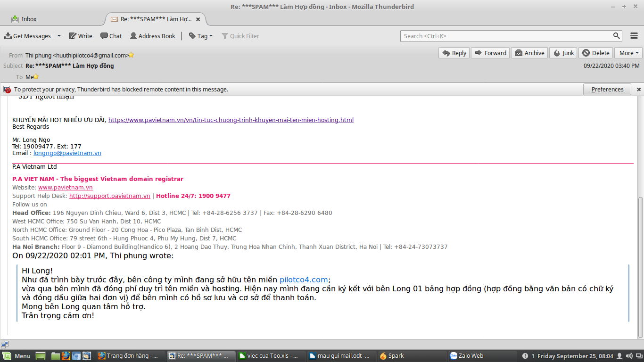Click the status bar connection icon
This screenshot has width=644, height=362.
point(5,345)
